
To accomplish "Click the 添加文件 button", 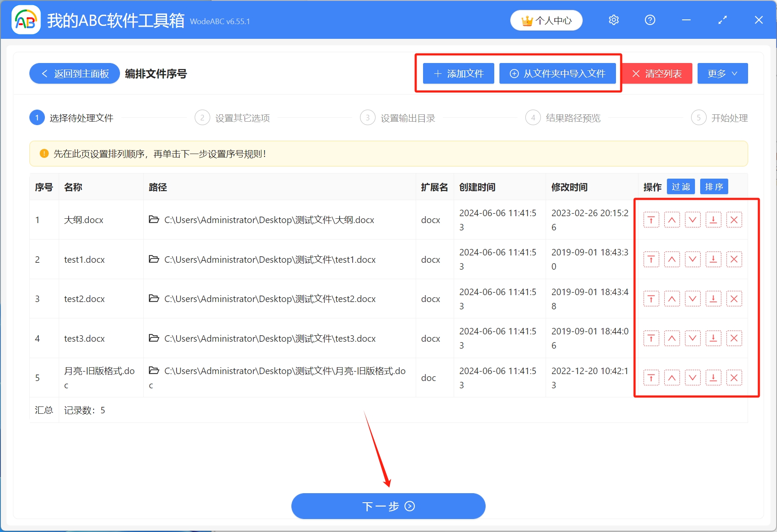I will [458, 73].
